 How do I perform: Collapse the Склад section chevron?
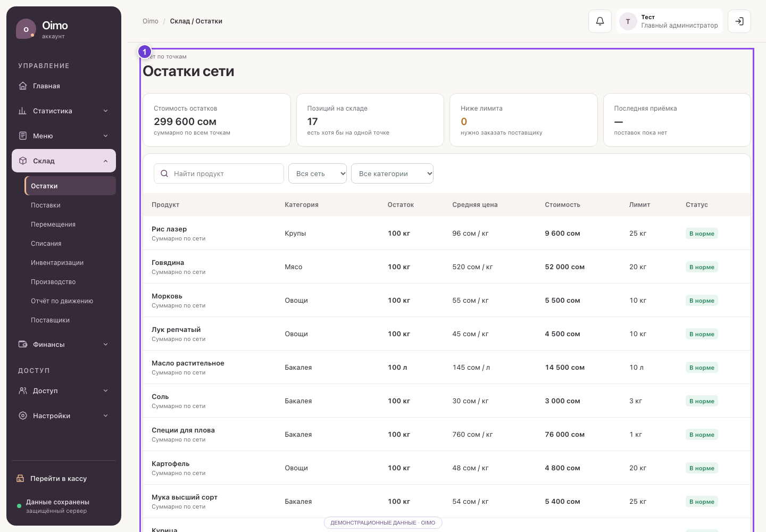(x=105, y=161)
